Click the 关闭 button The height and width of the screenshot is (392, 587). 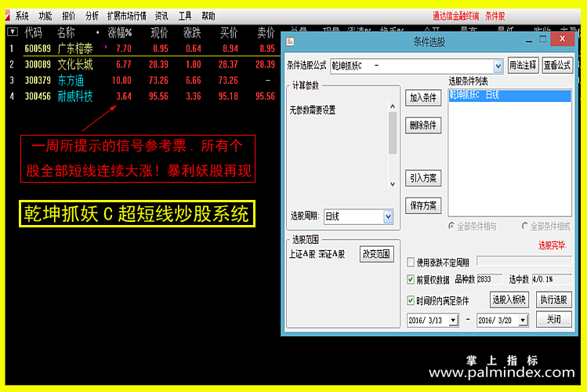[553, 319]
